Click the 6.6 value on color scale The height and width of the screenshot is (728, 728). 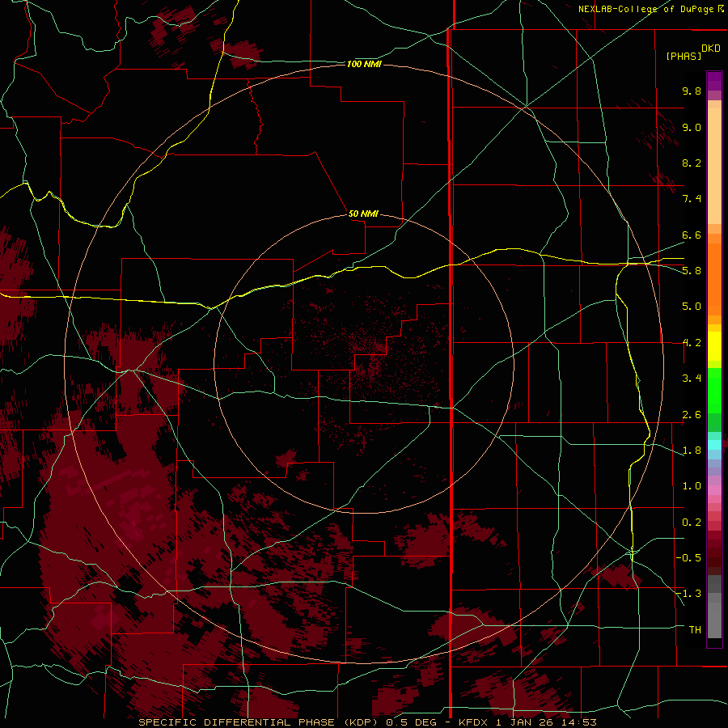[692, 235]
